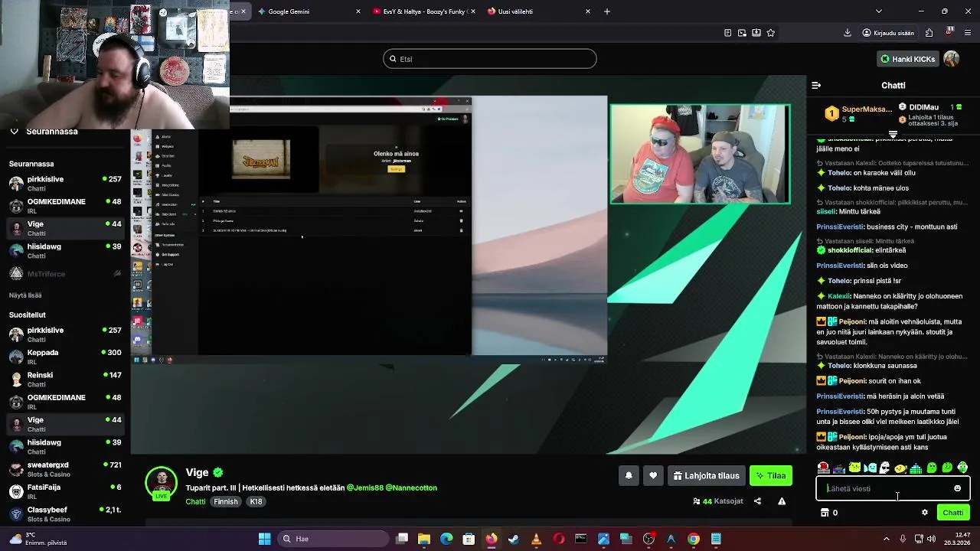Open sweatergxd Slots & Casino channel
Image resolution: width=980 pixels, height=551 pixels.
65,469
